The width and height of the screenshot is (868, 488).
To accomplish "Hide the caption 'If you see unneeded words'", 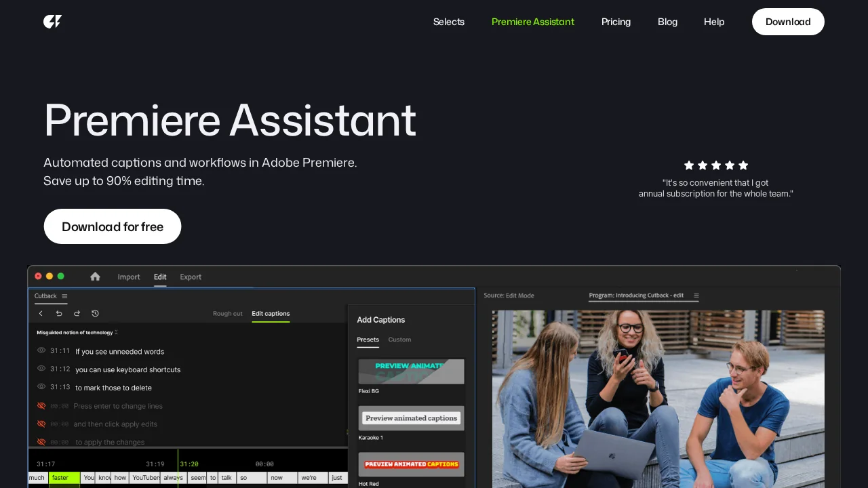I will pyautogui.click(x=41, y=350).
